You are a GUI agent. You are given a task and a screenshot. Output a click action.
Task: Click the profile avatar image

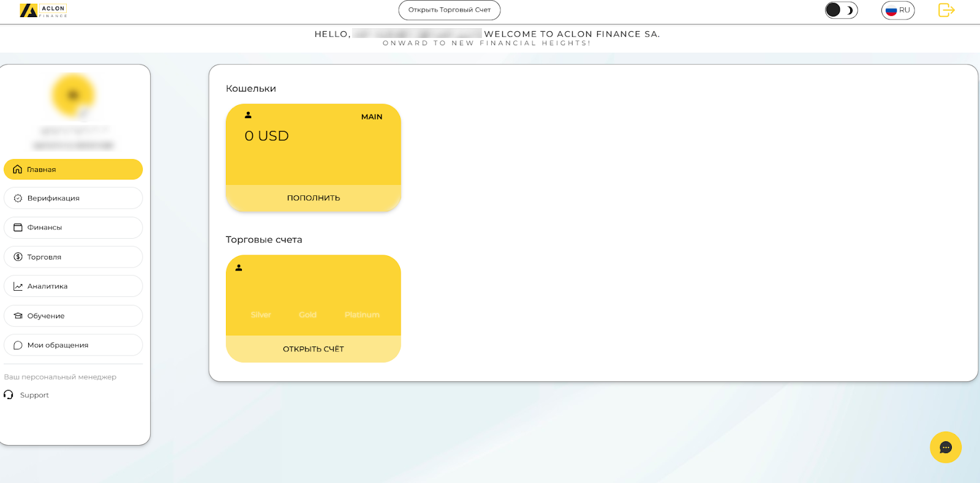73,95
